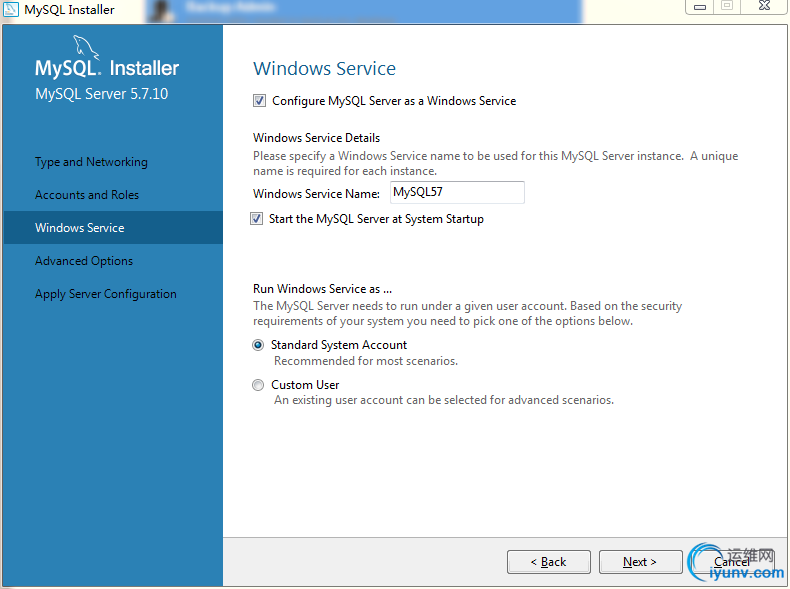Maximize the MySQL Installer window
Viewport: 790px width, 589px height.
(727, 6)
